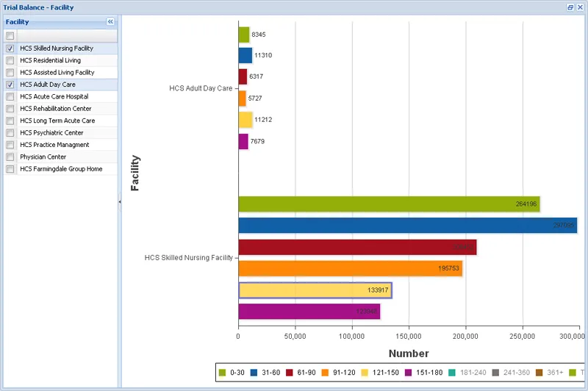Uncheck HCS Skilled Nursing Facility checkbox
The width and height of the screenshot is (588, 391).
[x=10, y=49]
